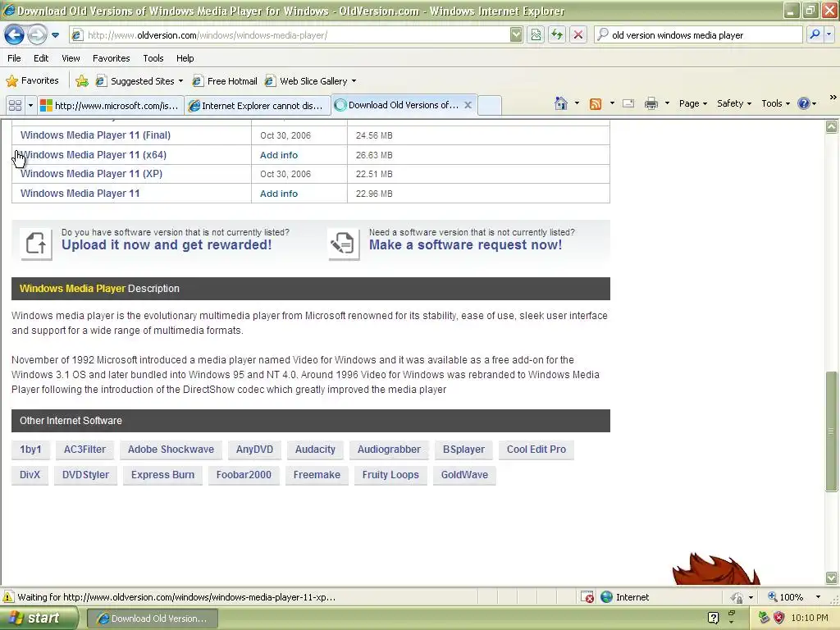Viewport: 840px width, 630px height.
Task: Click the software request tag icon
Action: [x=344, y=244]
